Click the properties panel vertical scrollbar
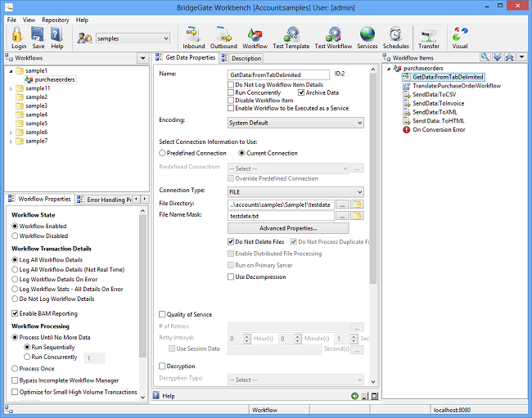Screen dimensions: 532x418 [x=373, y=178]
